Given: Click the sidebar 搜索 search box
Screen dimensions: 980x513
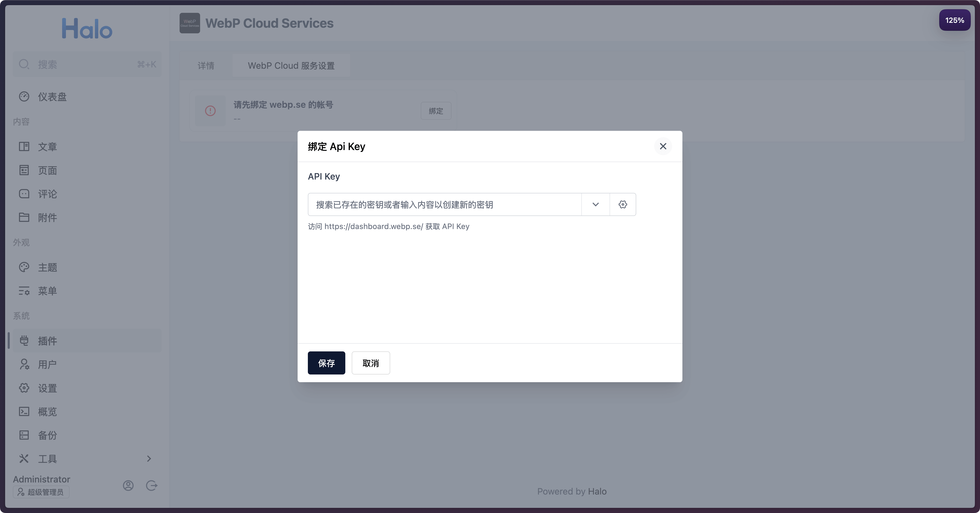Looking at the screenshot, I should tap(87, 64).
